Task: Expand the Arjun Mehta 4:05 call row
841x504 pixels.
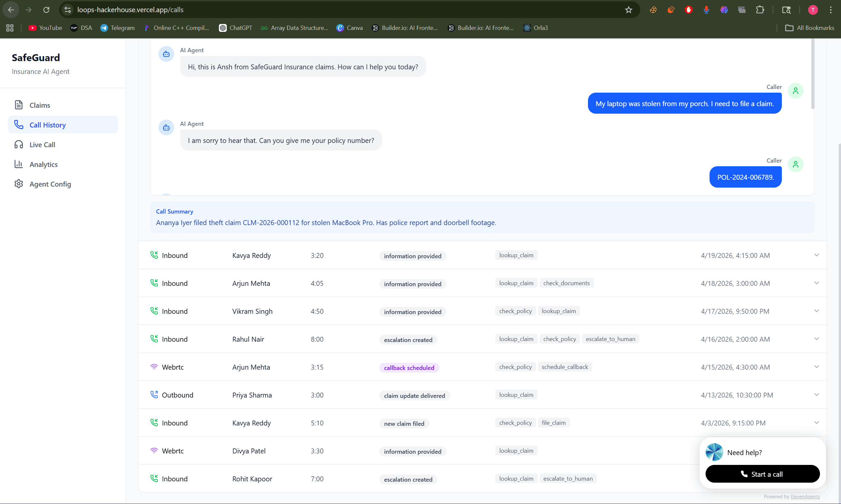Action: pyautogui.click(x=817, y=283)
